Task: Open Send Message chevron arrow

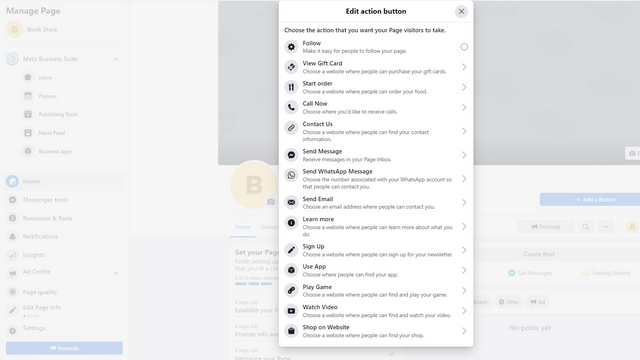Action: click(x=464, y=155)
